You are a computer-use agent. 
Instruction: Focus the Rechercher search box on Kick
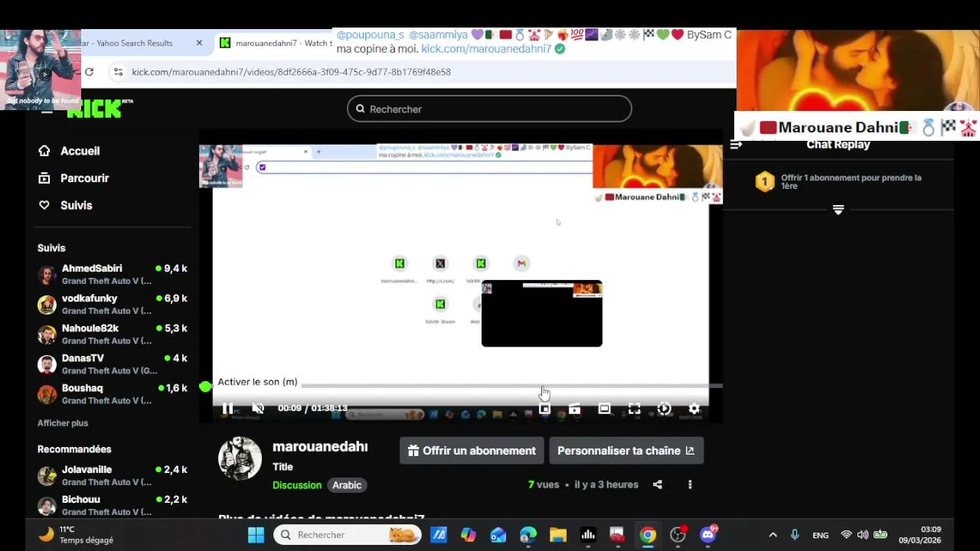pos(489,109)
